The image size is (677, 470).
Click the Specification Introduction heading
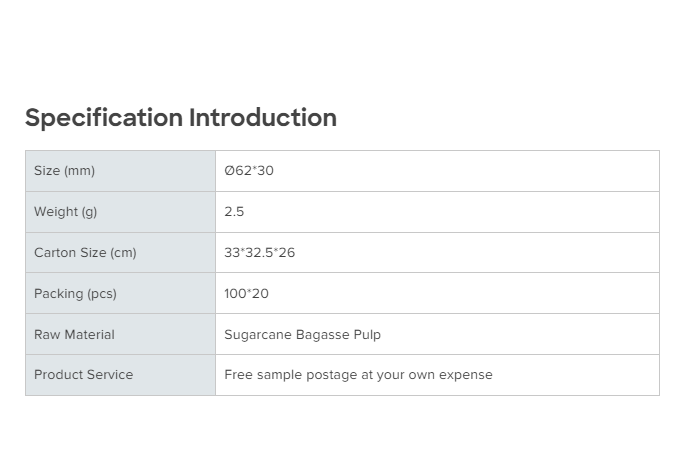tap(180, 118)
